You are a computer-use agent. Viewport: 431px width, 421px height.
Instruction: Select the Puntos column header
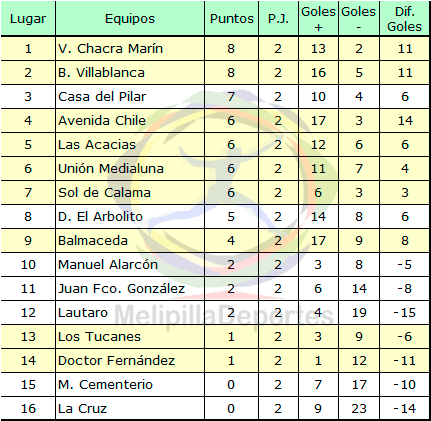pos(232,19)
